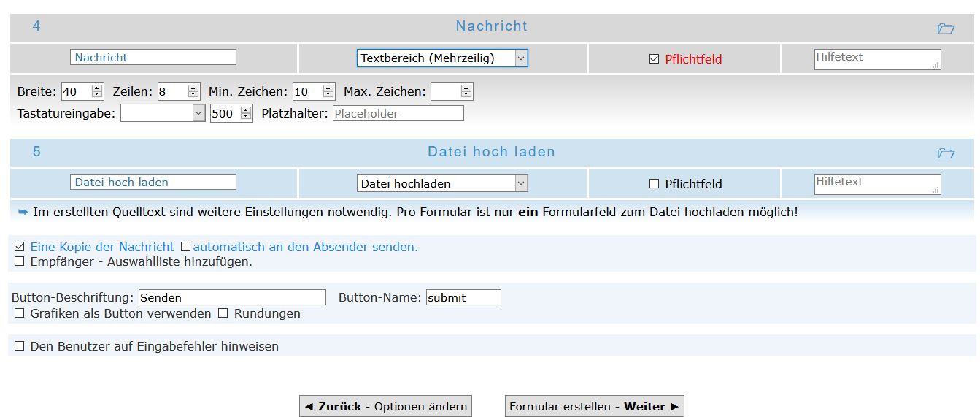980x417 pixels.
Task: Enable Rundungen checkbox
Action: click(x=223, y=313)
